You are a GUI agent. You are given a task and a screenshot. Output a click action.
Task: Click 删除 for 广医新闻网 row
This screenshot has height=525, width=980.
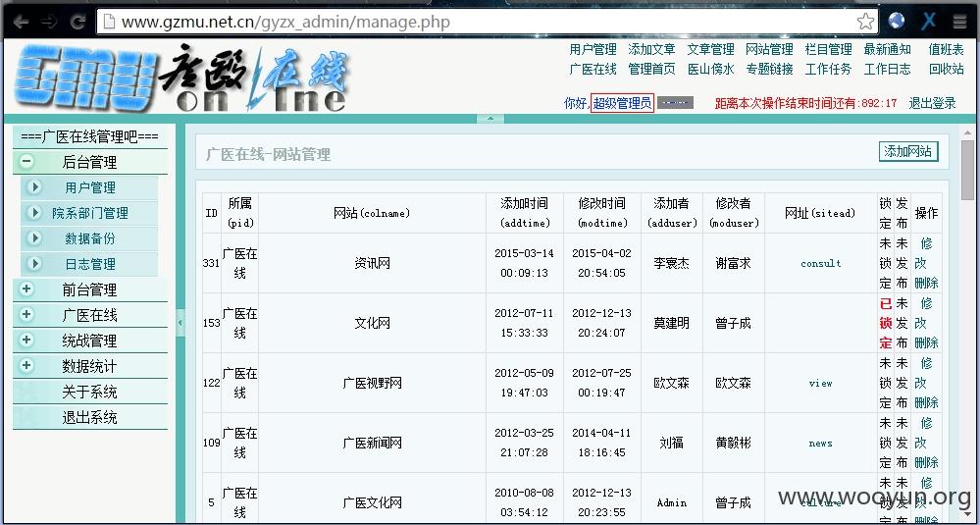tap(926, 463)
